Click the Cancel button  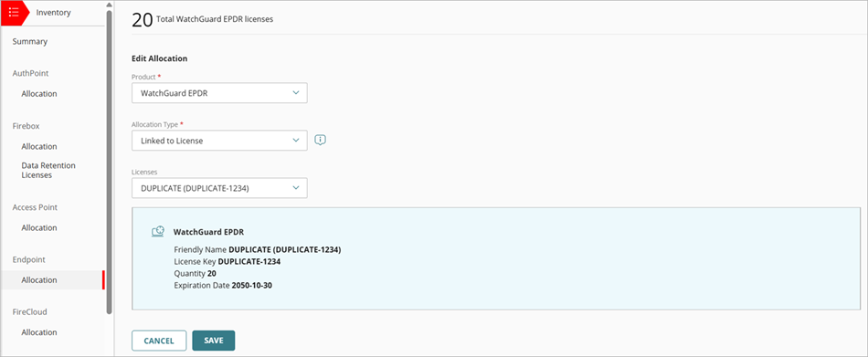click(159, 341)
